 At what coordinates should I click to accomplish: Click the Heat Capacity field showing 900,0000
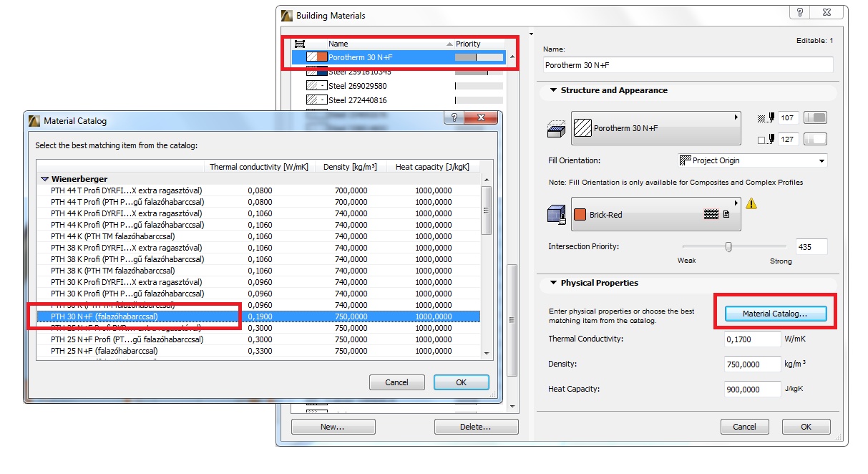(x=752, y=390)
